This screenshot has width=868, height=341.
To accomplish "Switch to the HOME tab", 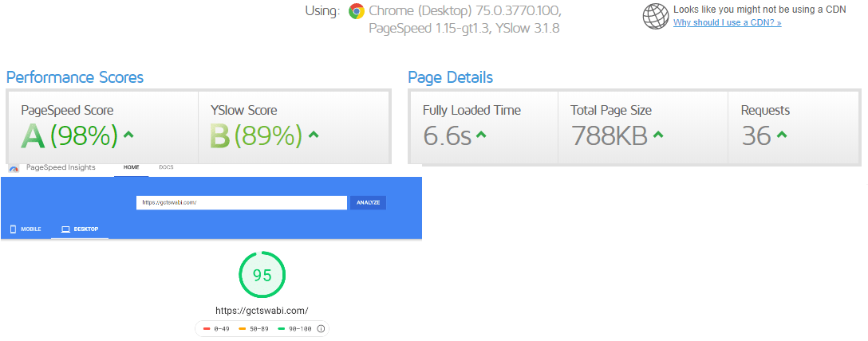I will (131, 167).
